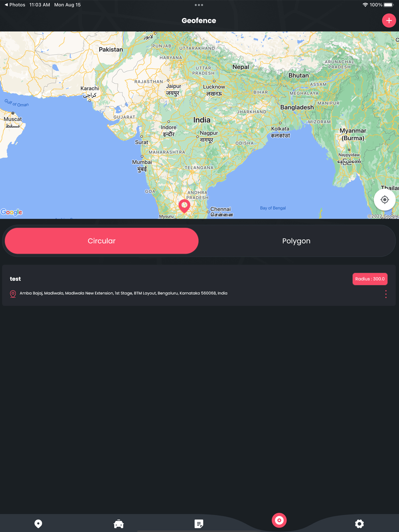This screenshot has width=399, height=532.
Task: Select the test geofence entry title
Action: [15, 279]
